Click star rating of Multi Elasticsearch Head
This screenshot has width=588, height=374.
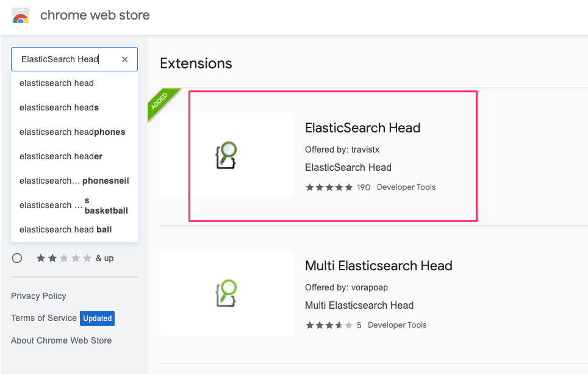(329, 325)
